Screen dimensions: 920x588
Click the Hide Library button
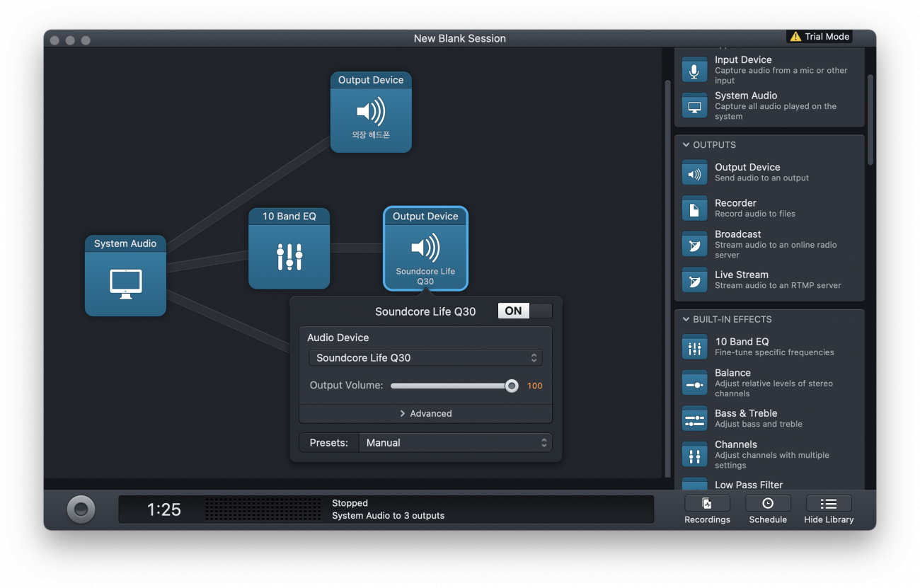(829, 509)
